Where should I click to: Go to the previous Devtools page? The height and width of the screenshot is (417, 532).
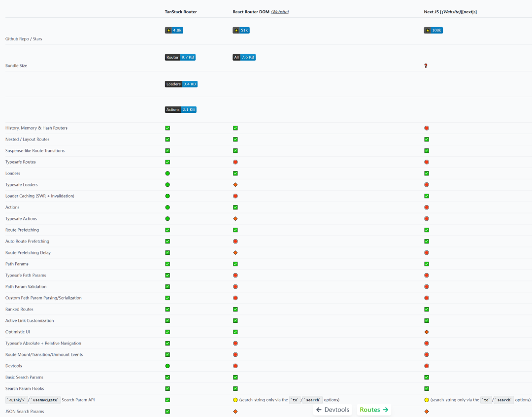(333, 410)
